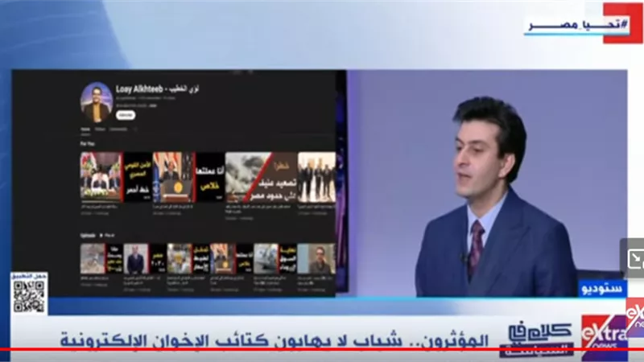Viewport: 644px width, 362px height.
Task: Click the search icon beside channel tabs
Action: click(135, 130)
